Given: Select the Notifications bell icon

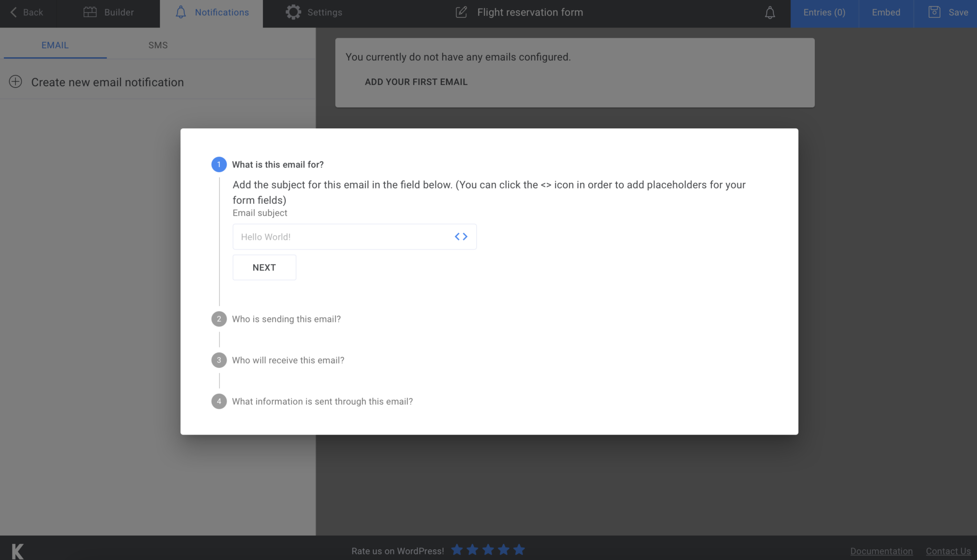Looking at the screenshot, I should point(181,12).
